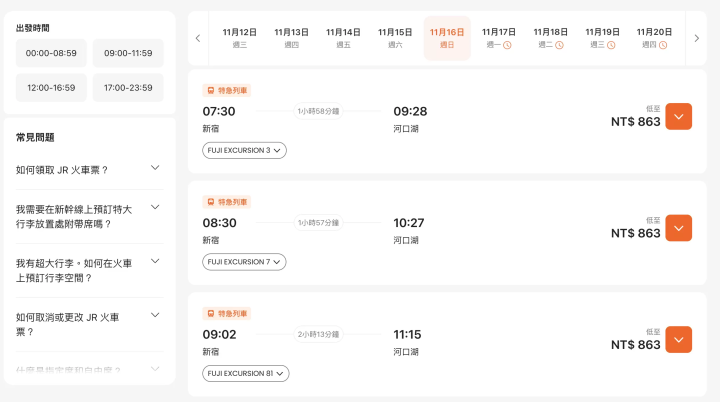This screenshot has height=402, width=720.
Task: Toggle the 00:00-08:59 departure time filter
Action: [x=51, y=53]
